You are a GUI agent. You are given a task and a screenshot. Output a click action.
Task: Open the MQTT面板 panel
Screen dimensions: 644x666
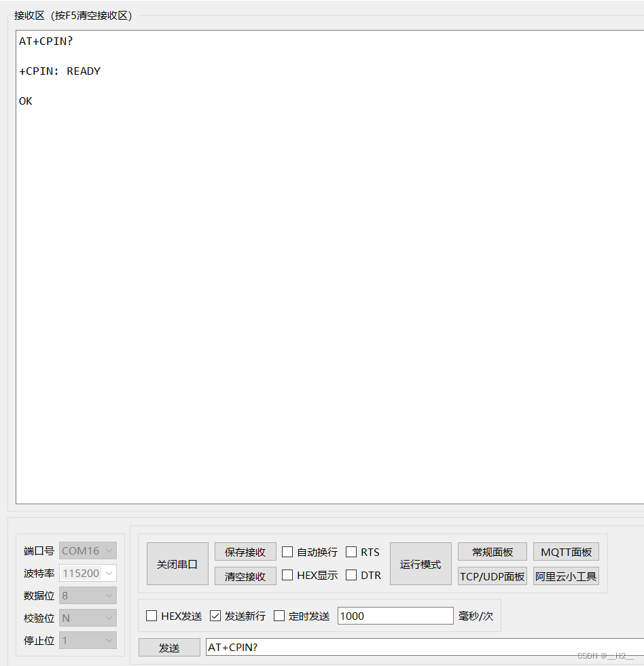pos(566,551)
